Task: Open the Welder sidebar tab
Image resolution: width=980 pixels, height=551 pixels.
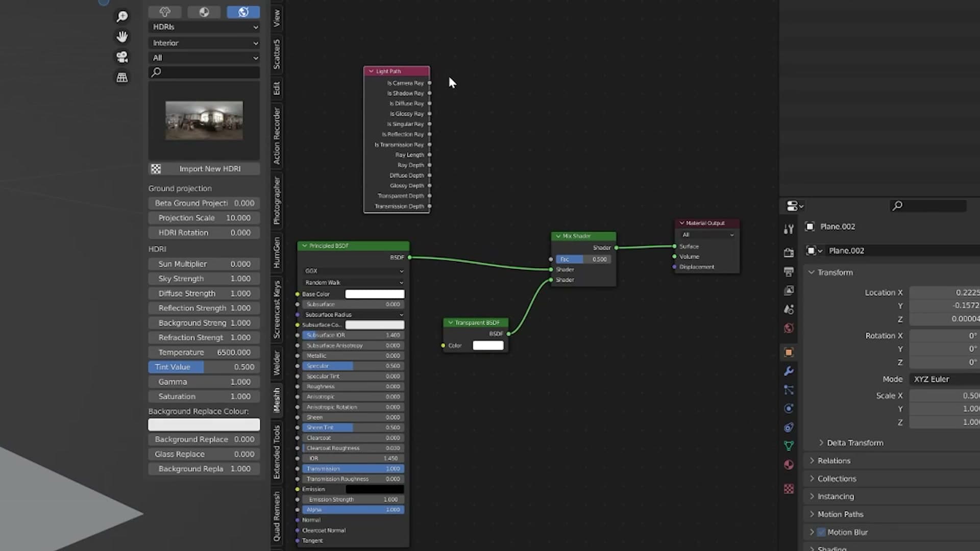Action: pyautogui.click(x=277, y=363)
